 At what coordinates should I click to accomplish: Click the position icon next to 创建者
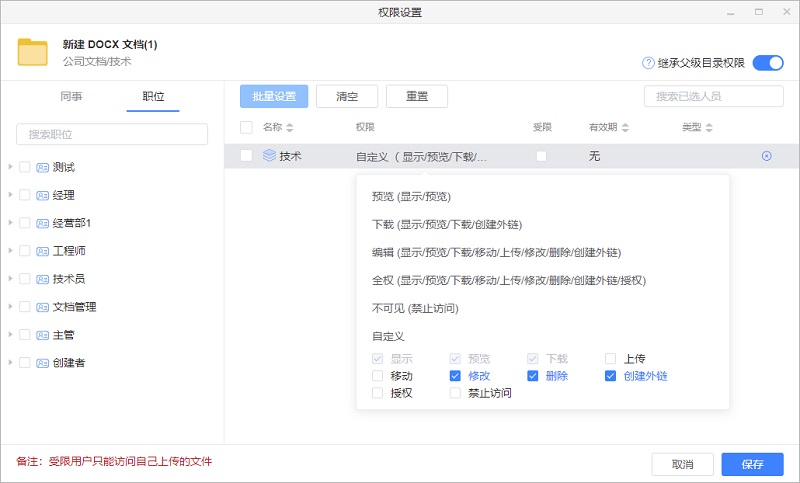[42, 363]
